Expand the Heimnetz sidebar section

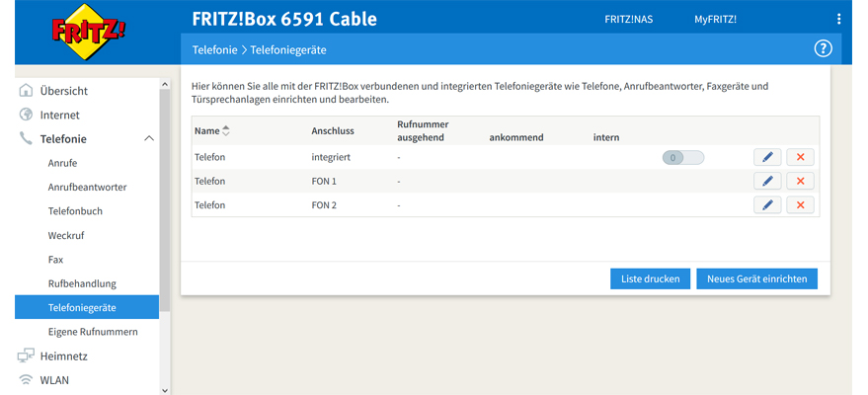coord(64,355)
